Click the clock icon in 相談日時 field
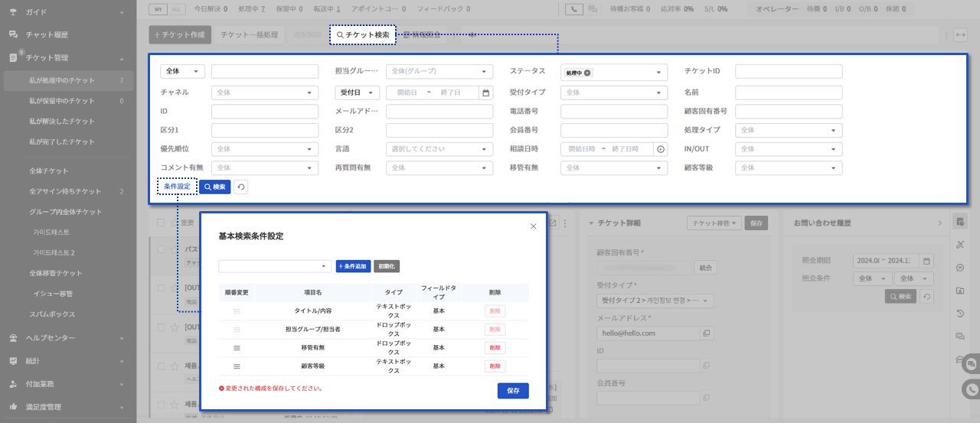Screen dimensions: 980x423 660,149
